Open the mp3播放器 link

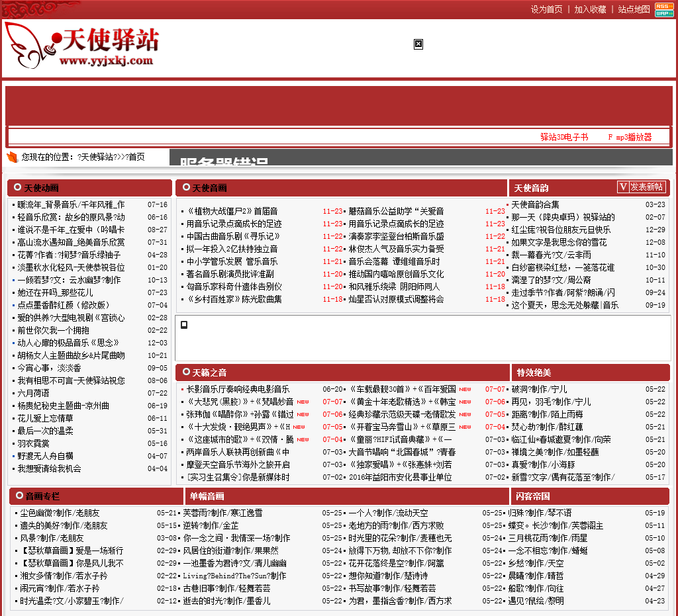click(634, 137)
